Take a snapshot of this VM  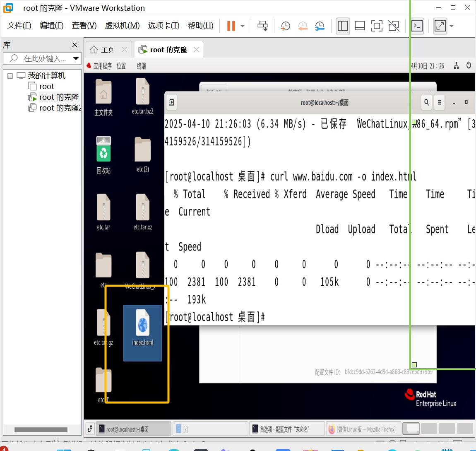pyautogui.click(x=285, y=26)
